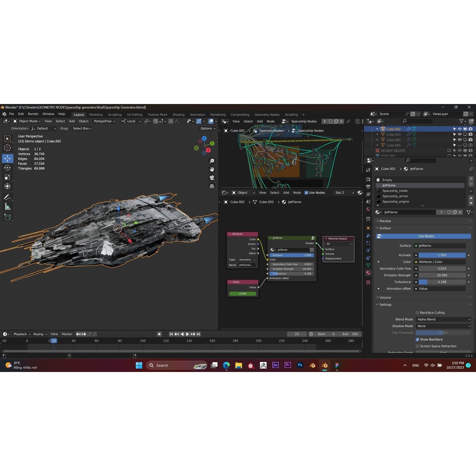Image resolution: width=476 pixels, height=476 pixels.
Task: Open the Playback menu in timeline
Action: pyautogui.click(x=22, y=334)
